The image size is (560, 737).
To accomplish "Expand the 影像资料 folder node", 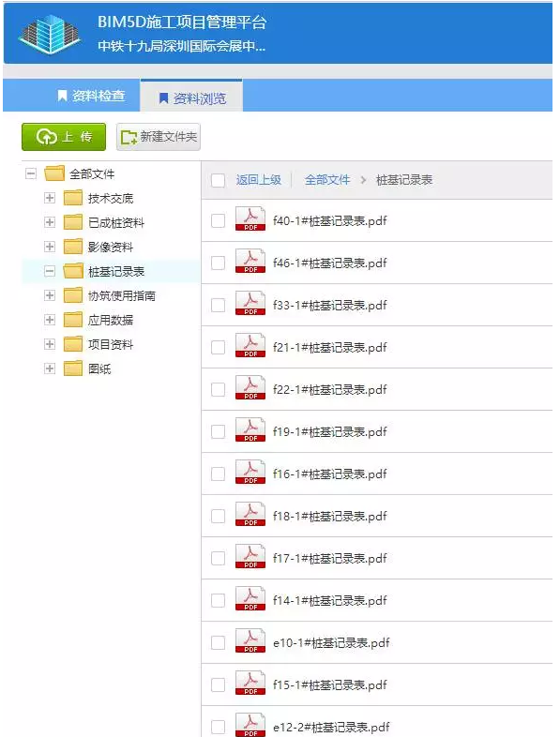I will coord(50,247).
